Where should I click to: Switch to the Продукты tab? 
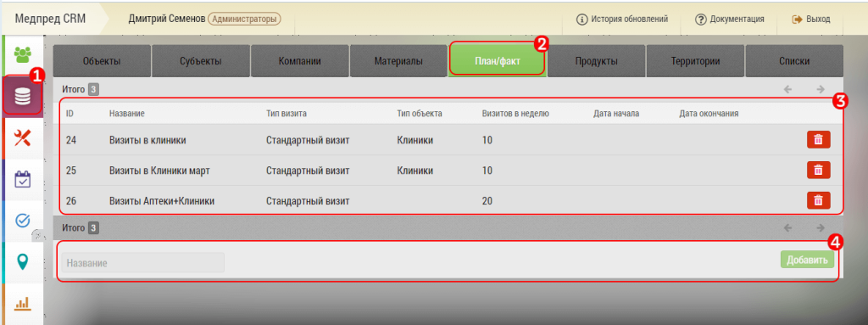[x=596, y=61]
